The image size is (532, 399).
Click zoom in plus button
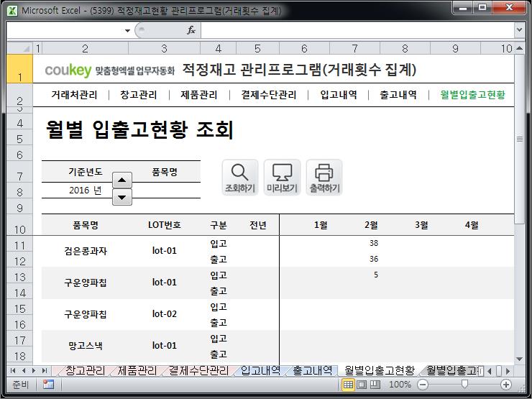point(506,385)
